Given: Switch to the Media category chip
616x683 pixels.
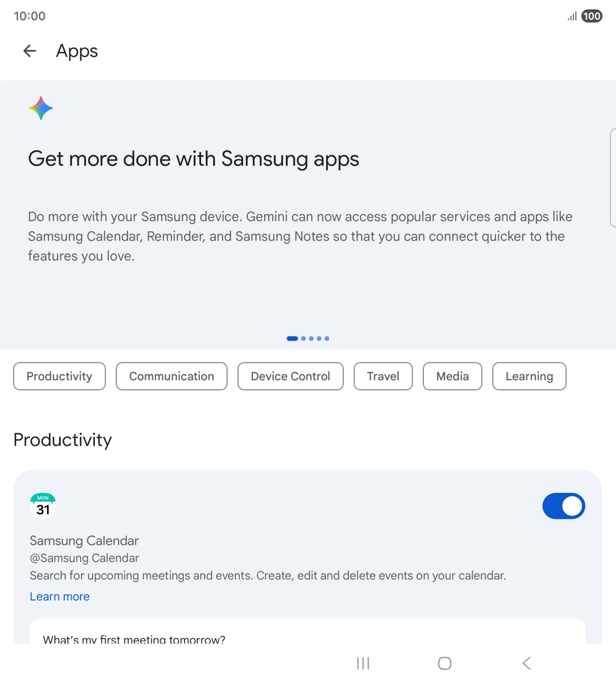Looking at the screenshot, I should click(x=452, y=376).
